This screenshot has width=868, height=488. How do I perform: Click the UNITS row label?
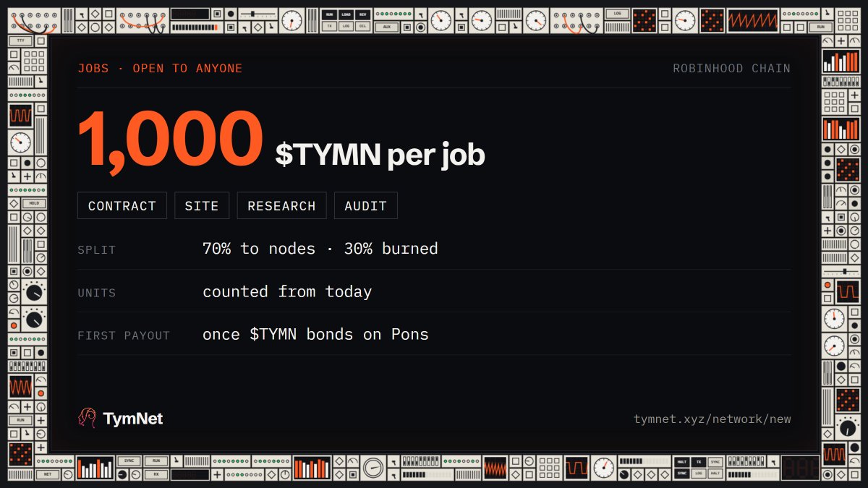click(97, 293)
